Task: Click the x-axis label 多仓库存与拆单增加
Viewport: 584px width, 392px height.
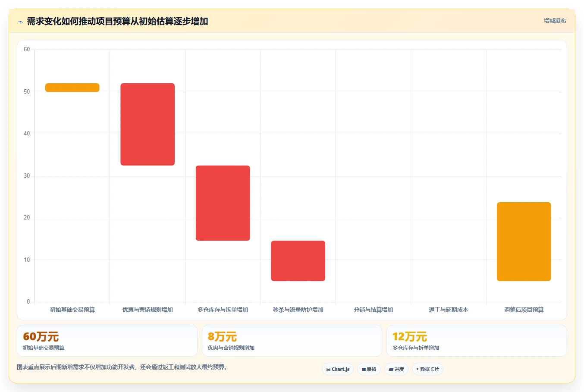Action: pyautogui.click(x=223, y=310)
